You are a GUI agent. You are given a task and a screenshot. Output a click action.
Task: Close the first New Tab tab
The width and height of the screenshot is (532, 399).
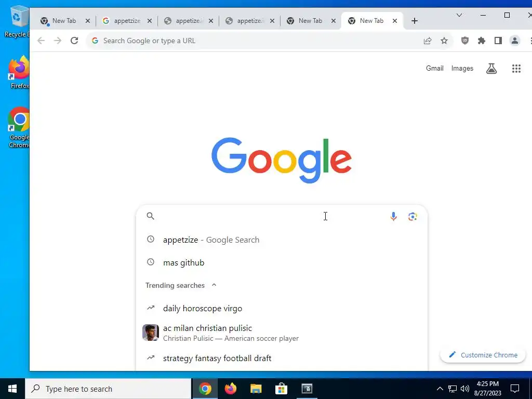tap(87, 21)
